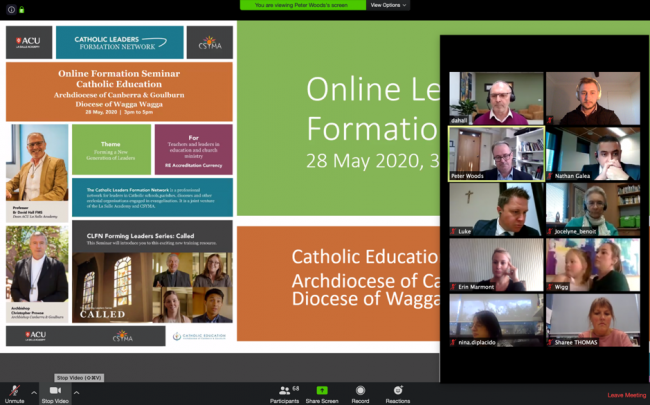Click the CSYMA logo at the flyer's top right
The width and height of the screenshot is (650, 405).
pyautogui.click(x=210, y=42)
